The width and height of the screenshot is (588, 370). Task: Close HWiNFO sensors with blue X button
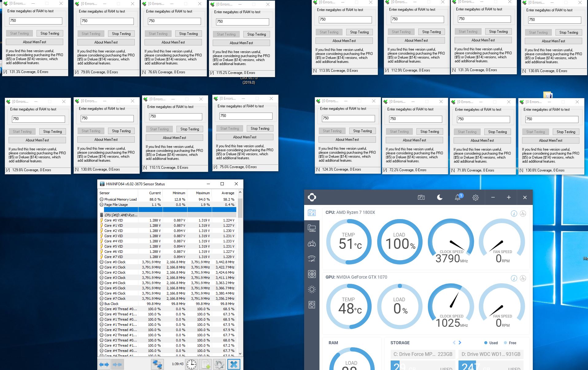coord(234,364)
